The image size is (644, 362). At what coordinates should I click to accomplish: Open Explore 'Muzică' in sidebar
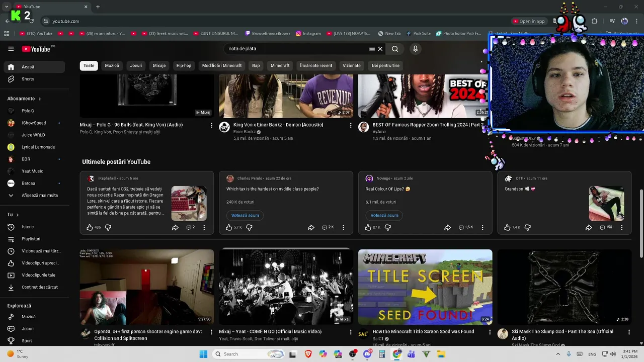click(x=34, y=317)
